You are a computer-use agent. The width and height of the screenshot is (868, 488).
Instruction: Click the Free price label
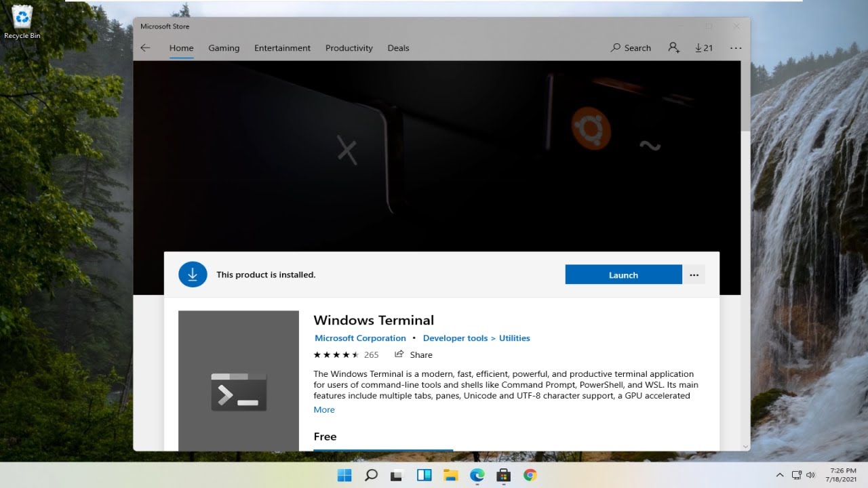point(325,436)
